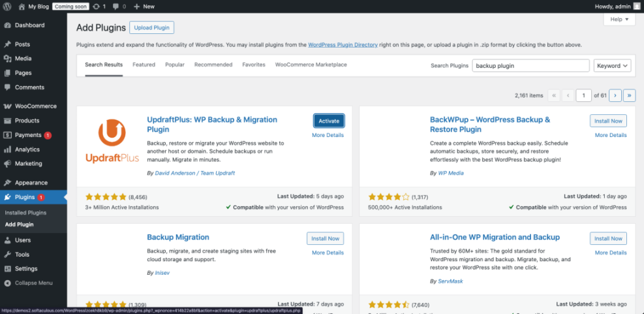Click the Upload Plugin button
The image size is (644, 314).
click(x=152, y=27)
